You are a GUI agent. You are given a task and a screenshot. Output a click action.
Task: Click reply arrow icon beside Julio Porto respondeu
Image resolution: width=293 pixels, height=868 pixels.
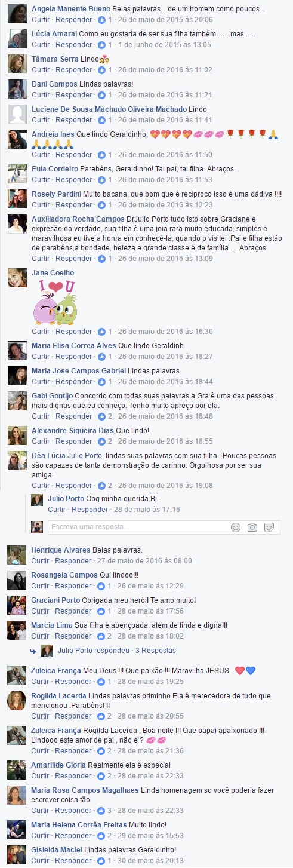[x=34, y=651]
